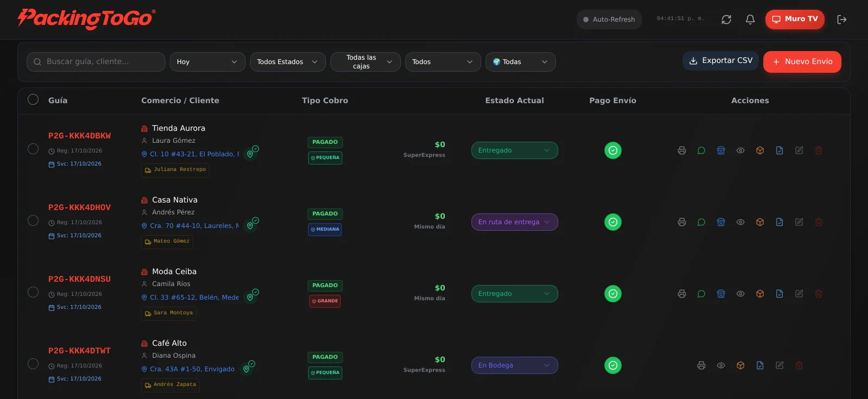Open the Todos filter dropdown
The image size is (868, 399).
tap(443, 62)
